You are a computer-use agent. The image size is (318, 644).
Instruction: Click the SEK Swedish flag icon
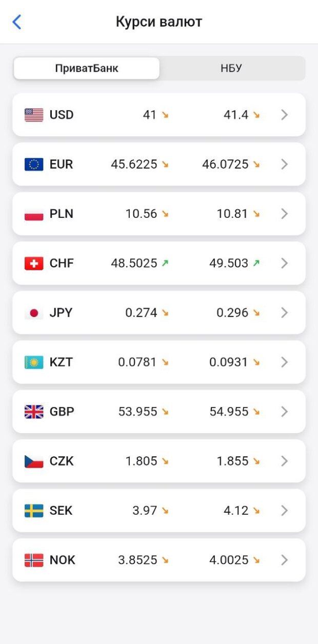pos(34,511)
